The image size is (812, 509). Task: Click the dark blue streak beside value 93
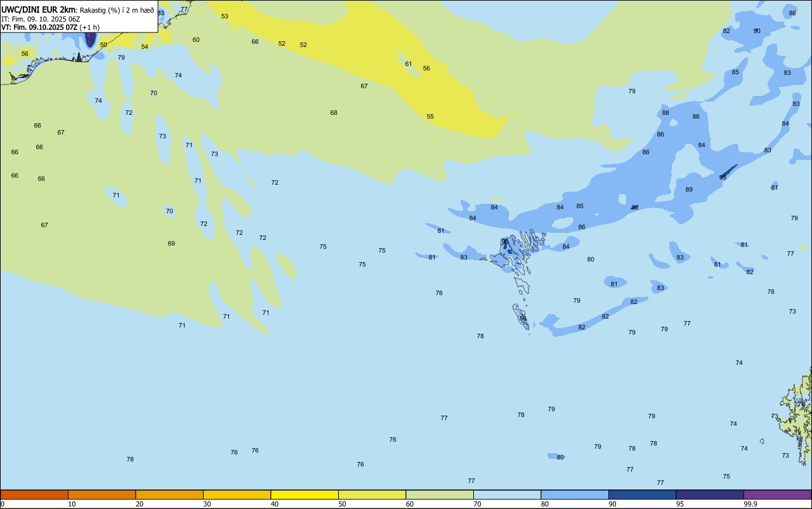coord(731,170)
